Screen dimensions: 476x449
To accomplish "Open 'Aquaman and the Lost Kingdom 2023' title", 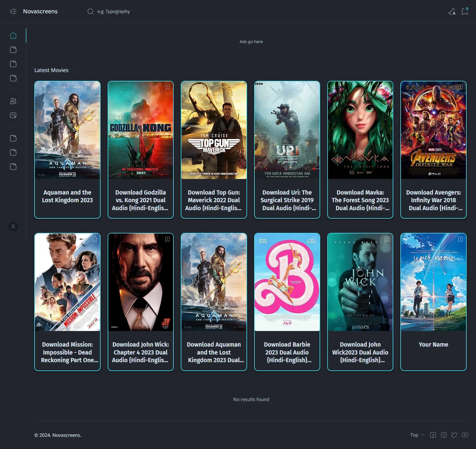I will pyautogui.click(x=67, y=196).
